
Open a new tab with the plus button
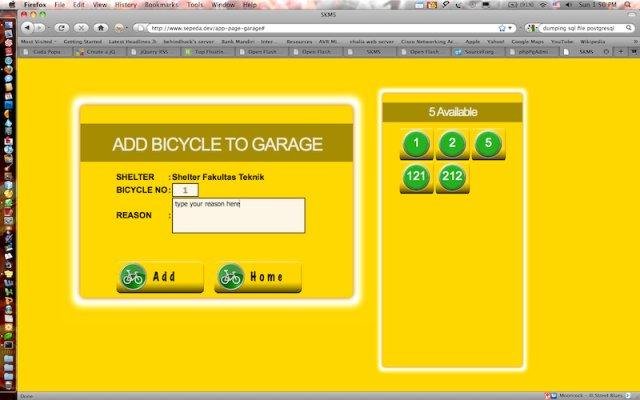tap(620, 52)
